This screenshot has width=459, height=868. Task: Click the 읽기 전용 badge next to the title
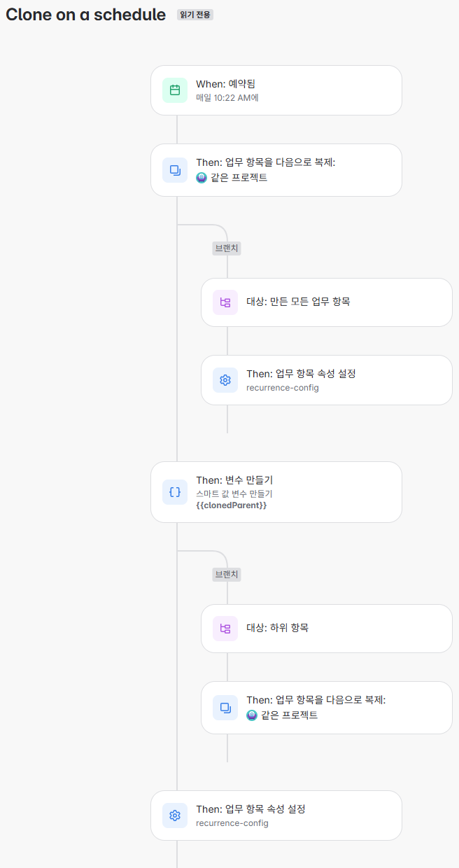tap(195, 15)
